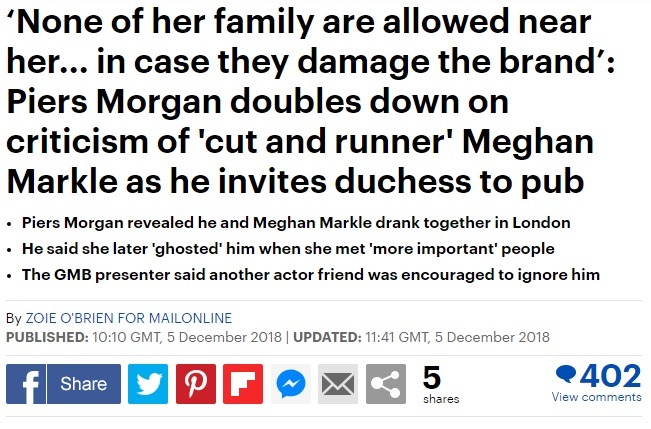Click the blue comment bubble icon
This screenshot has width=651, height=429.
pos(565,375)
